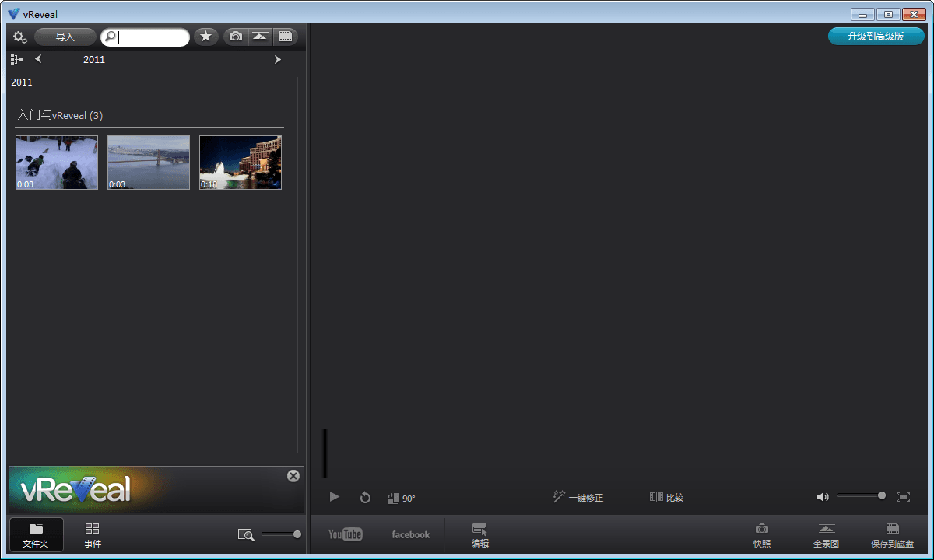The height and width of the screenshot is (560, 934).
Task: Click the search input field
Action: tap(151, 37)
